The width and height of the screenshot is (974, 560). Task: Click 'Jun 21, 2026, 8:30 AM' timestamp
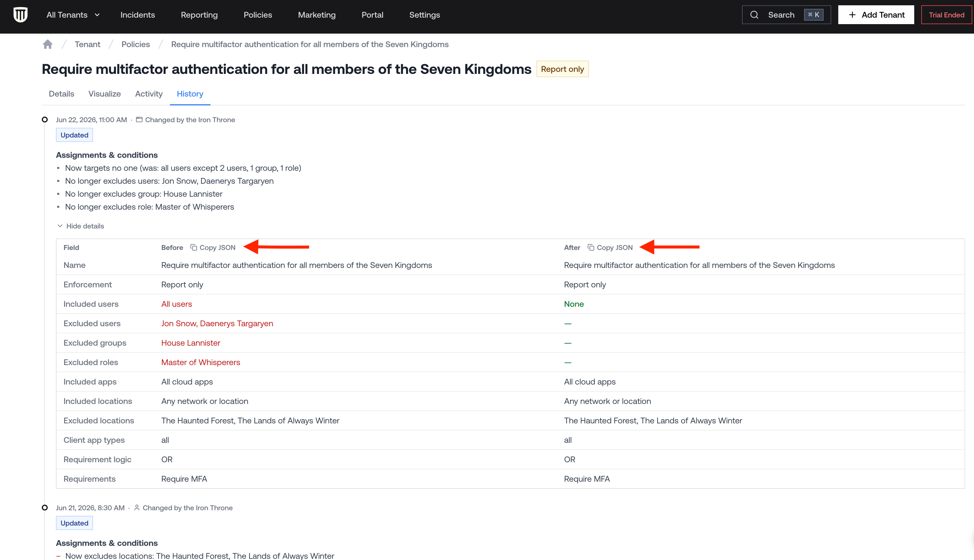[x=90, y=508]
